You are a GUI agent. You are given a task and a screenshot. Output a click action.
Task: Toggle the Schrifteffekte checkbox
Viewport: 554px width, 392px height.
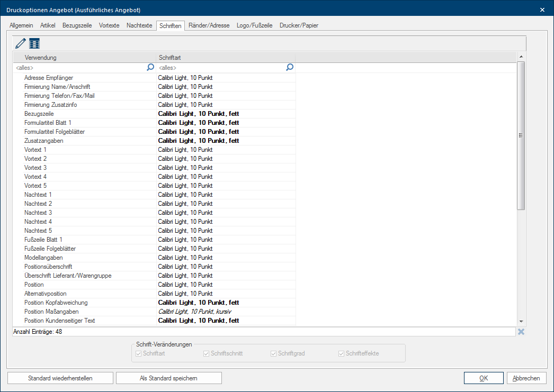[341, 353]
